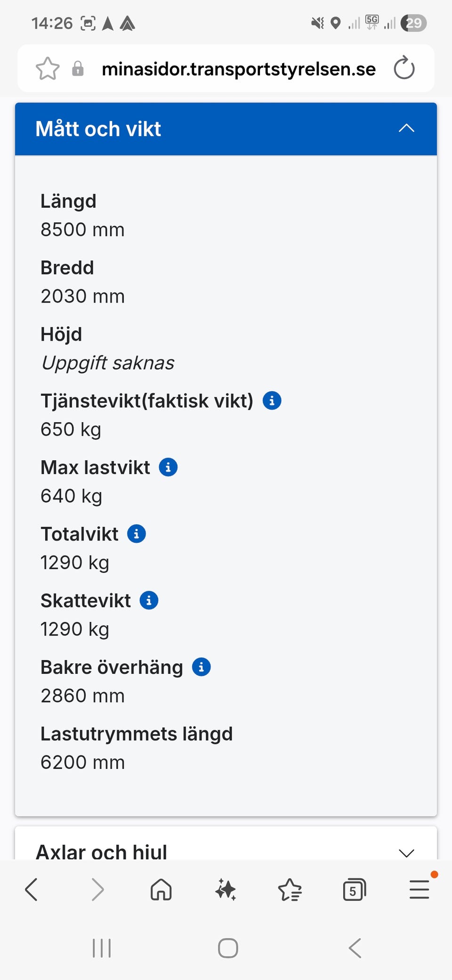The width and height of the screenshot is (452, 980).
Task: Open the bookmarks list
Action: [x=290, y=890]
